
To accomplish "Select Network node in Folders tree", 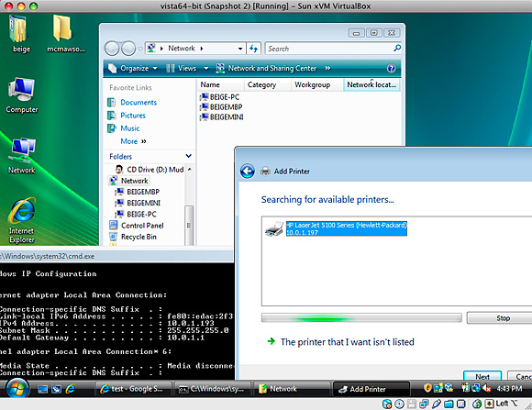I will (128, 181).
